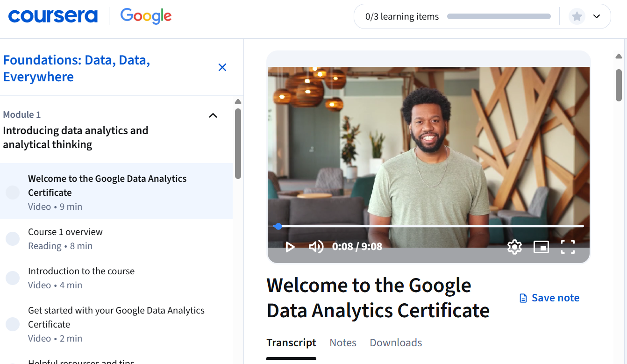The height and width of the screenshot is (364, 627).
Task: Click the video seek bar
Action: pyautogui.click(x=428, y=226)
